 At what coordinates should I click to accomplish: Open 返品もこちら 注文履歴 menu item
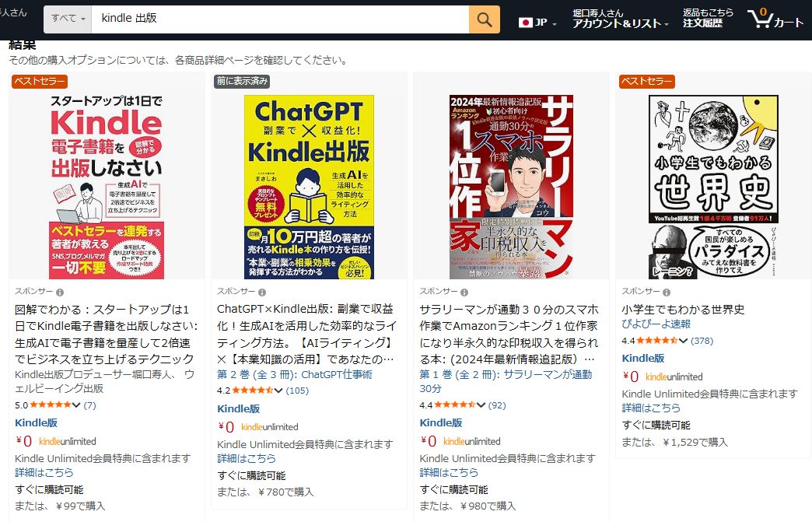(708, 18)
